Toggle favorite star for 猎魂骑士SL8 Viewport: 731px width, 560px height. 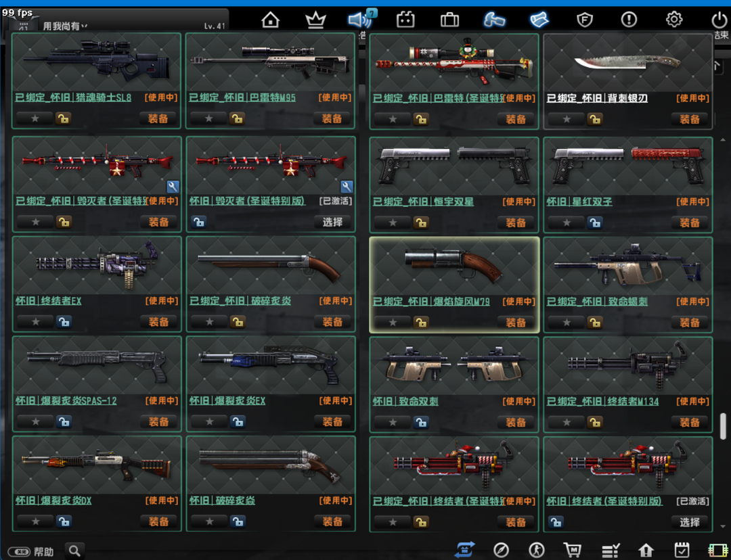click(x=35, y=119)
